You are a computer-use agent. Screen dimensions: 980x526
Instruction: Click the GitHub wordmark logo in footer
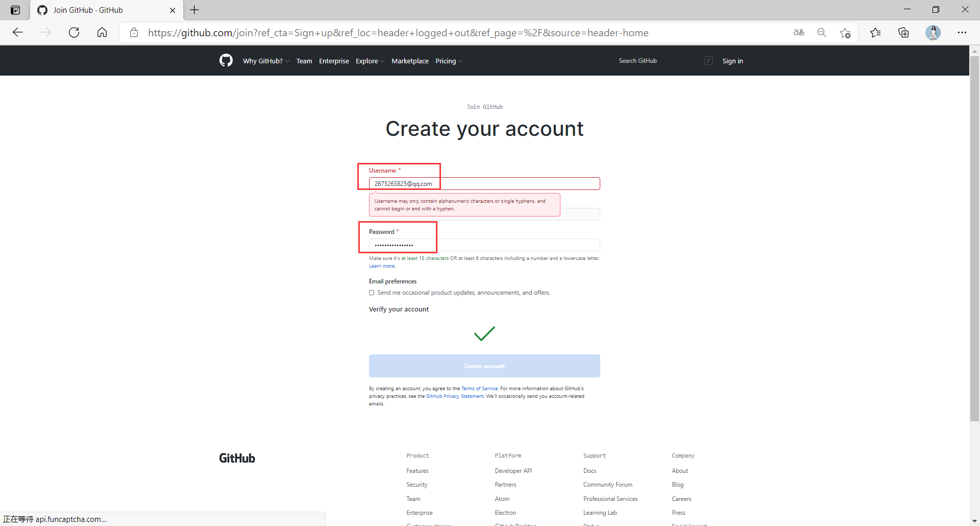click(x=237, y=458)
